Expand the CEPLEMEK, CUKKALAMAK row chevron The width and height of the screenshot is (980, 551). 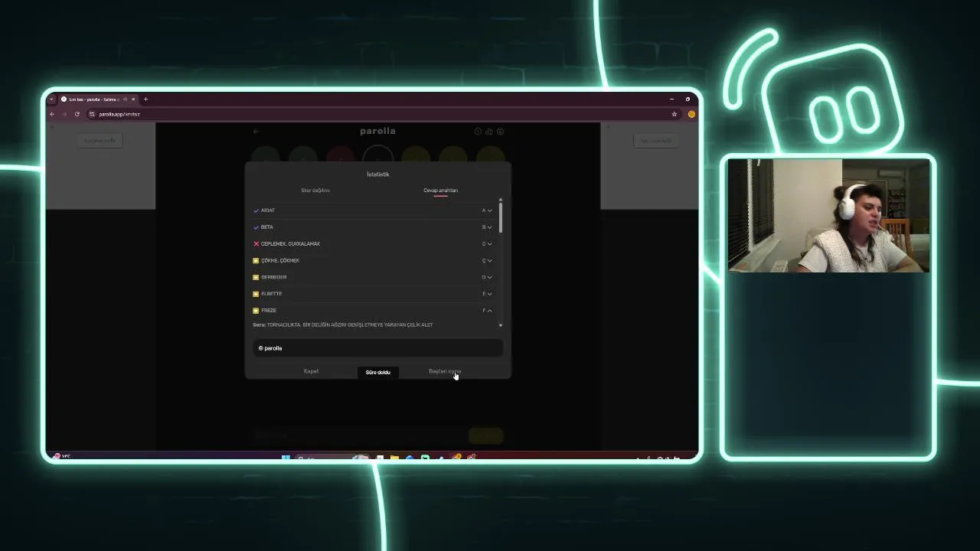pyautogui.click(x=489, y=244)
